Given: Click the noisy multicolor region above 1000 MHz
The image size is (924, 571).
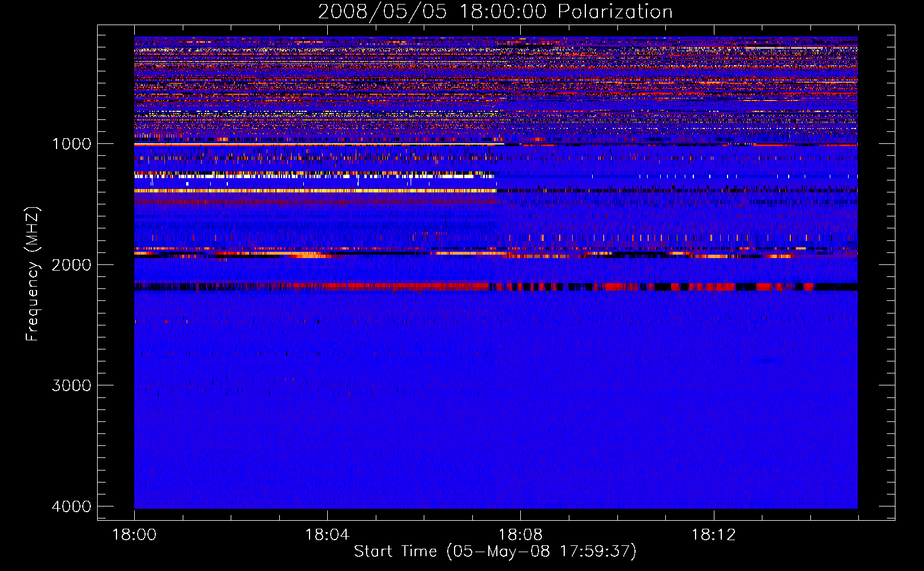Looking at the screenshot, I should point(496,89).
